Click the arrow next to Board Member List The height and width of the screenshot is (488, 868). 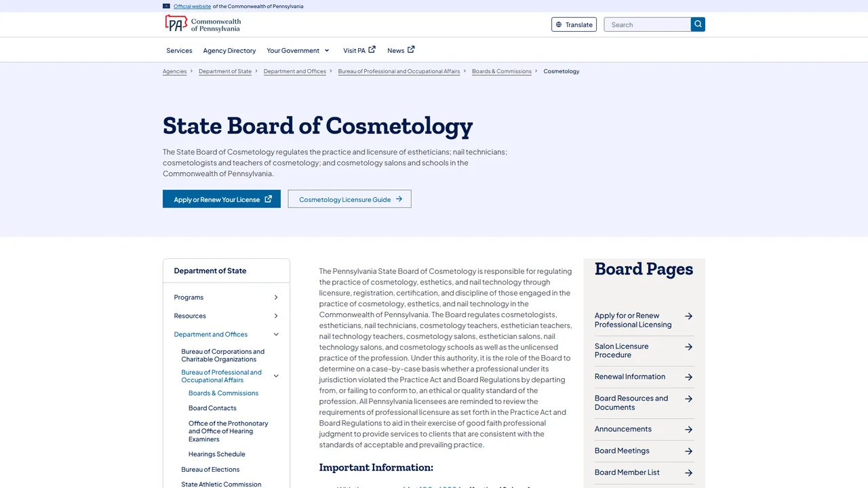688,472
